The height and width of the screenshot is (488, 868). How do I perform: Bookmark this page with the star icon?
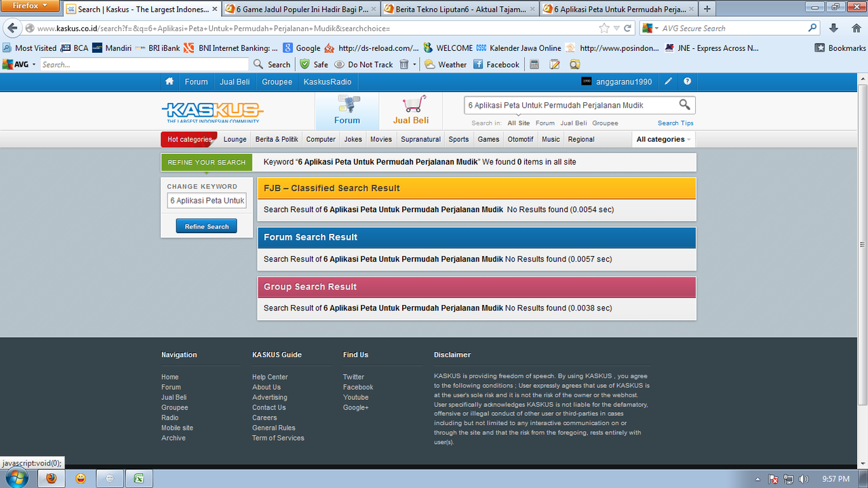coord(604,28)
